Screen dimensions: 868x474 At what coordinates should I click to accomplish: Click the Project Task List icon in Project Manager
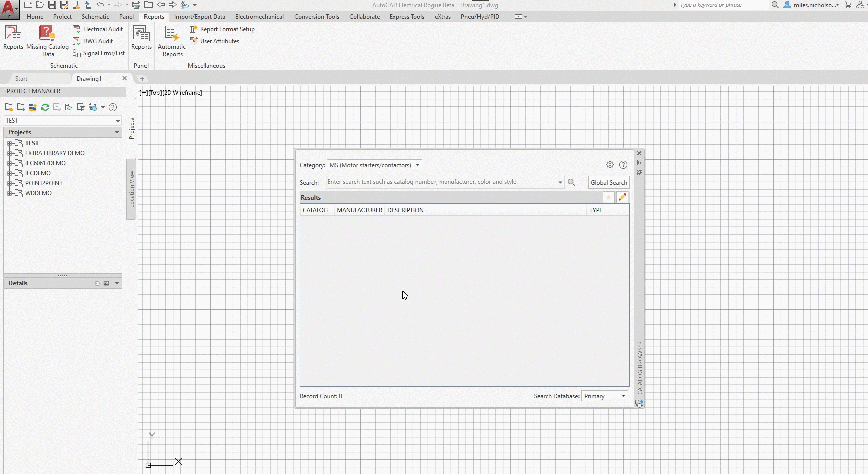tap(57, 107)
